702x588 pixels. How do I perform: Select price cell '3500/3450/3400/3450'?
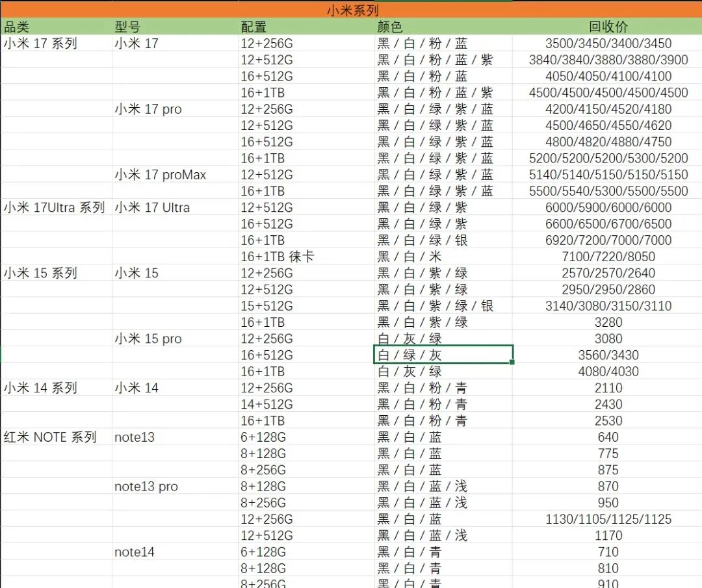[x=608, y=44]
